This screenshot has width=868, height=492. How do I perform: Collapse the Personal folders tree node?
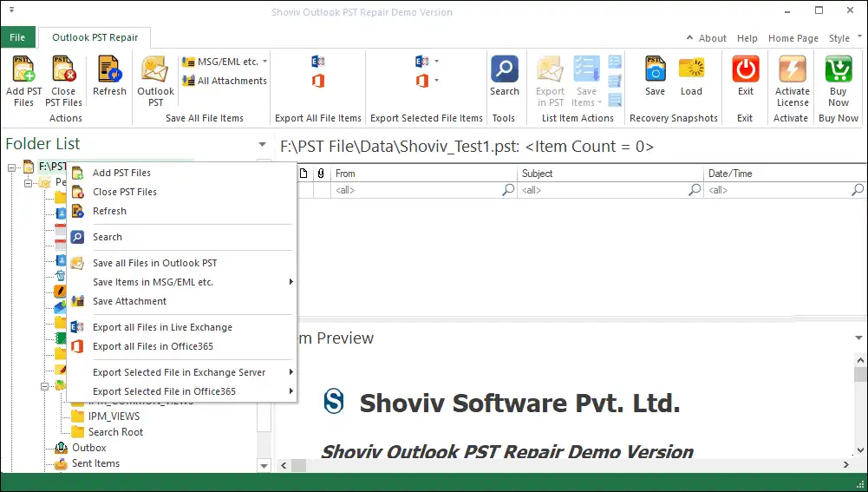[28, 183]
